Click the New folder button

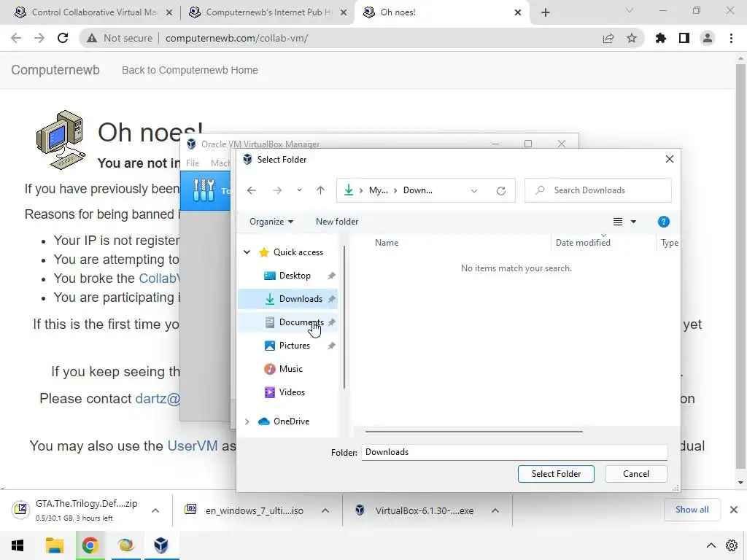click(337, 222)
